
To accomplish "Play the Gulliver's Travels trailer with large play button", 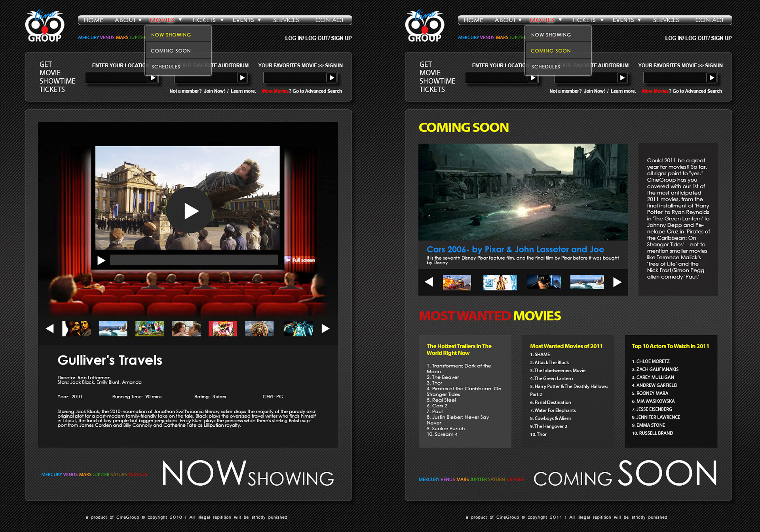I will click(x=189, y=211).
